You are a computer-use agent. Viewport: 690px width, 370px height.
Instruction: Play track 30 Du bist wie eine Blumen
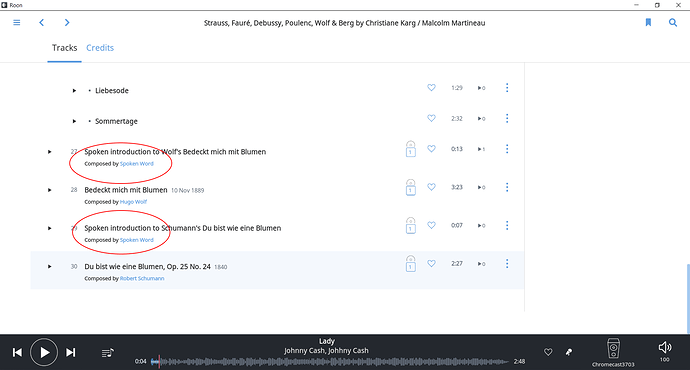tap(50, 267)
